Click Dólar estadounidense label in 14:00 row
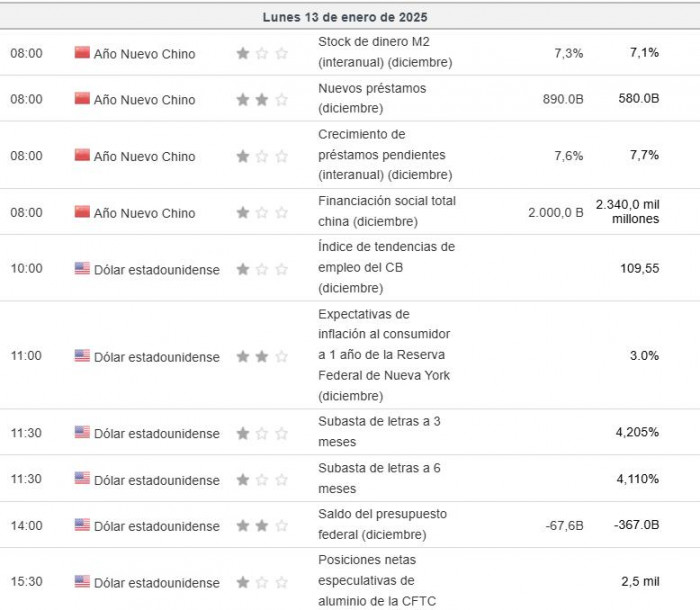Viewport: 700px width, 610px height. tap(157, 526)
